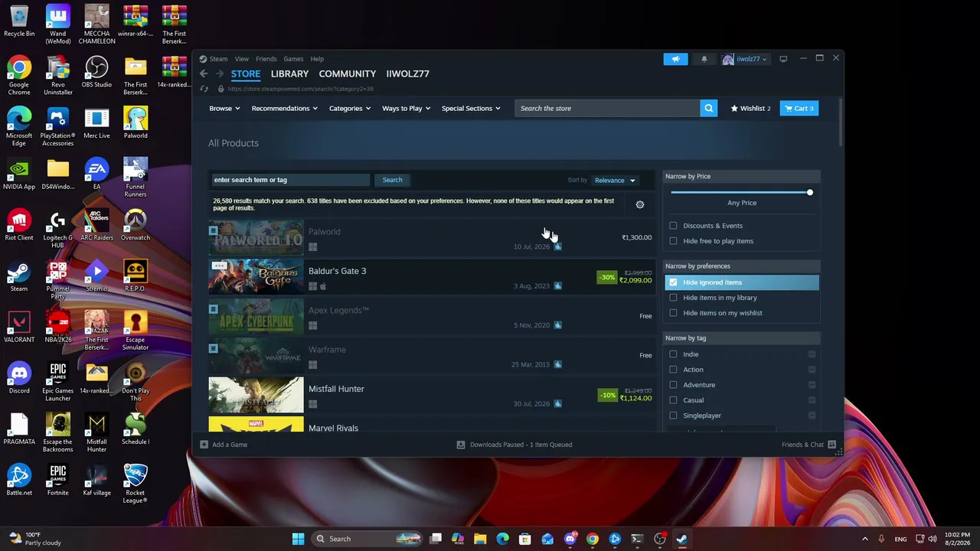This screenshot has width=980, height=551.
Task: Open Downloads Paused status
Action: pyautogui.click(x=514, y=445)
